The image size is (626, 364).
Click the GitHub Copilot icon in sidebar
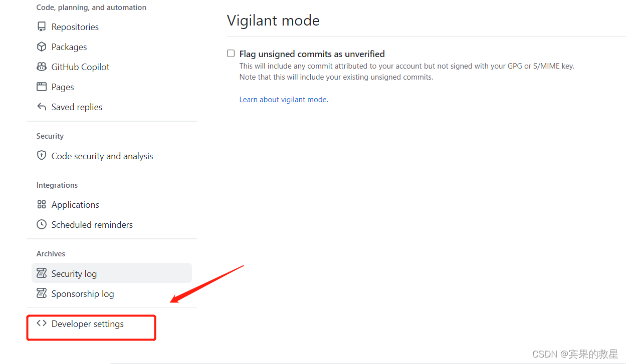(x=41, y=67)
